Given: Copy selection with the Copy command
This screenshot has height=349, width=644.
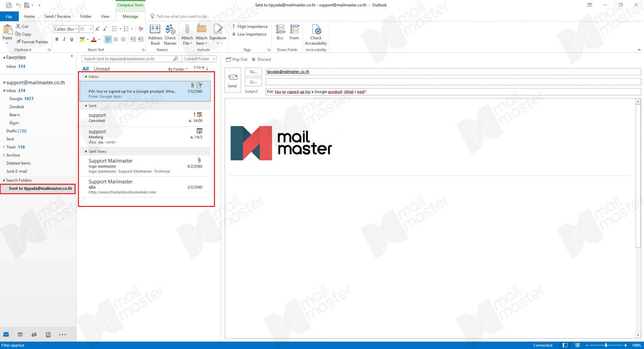Looking at the screenshot, I should point(23,34).
